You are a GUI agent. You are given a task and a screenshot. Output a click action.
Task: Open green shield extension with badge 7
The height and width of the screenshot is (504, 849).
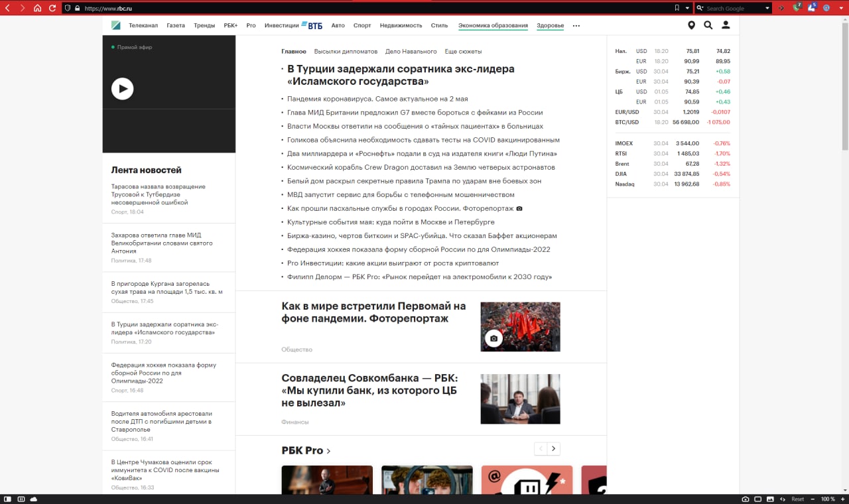pos(797,8)
